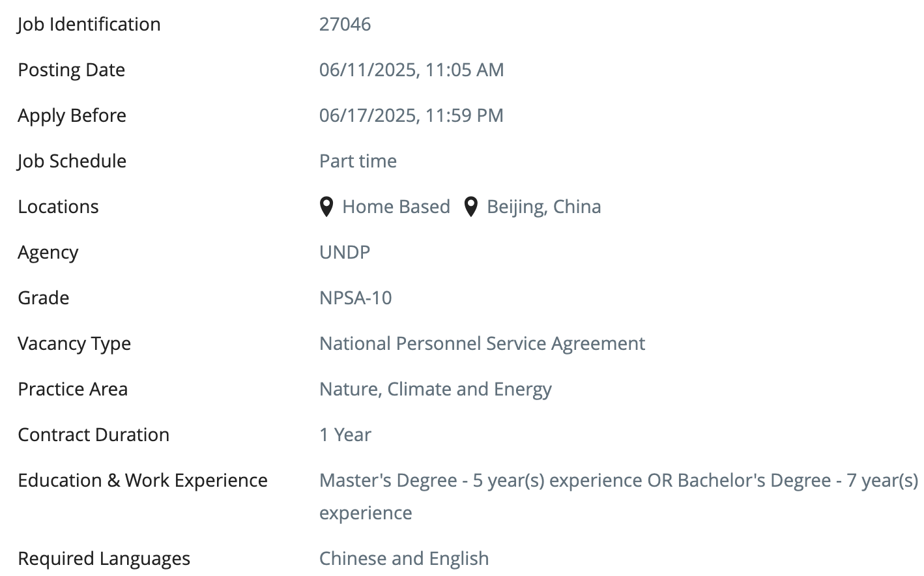Click Nature, Climate and Energy practice area
924x576 pixels.
435,389
